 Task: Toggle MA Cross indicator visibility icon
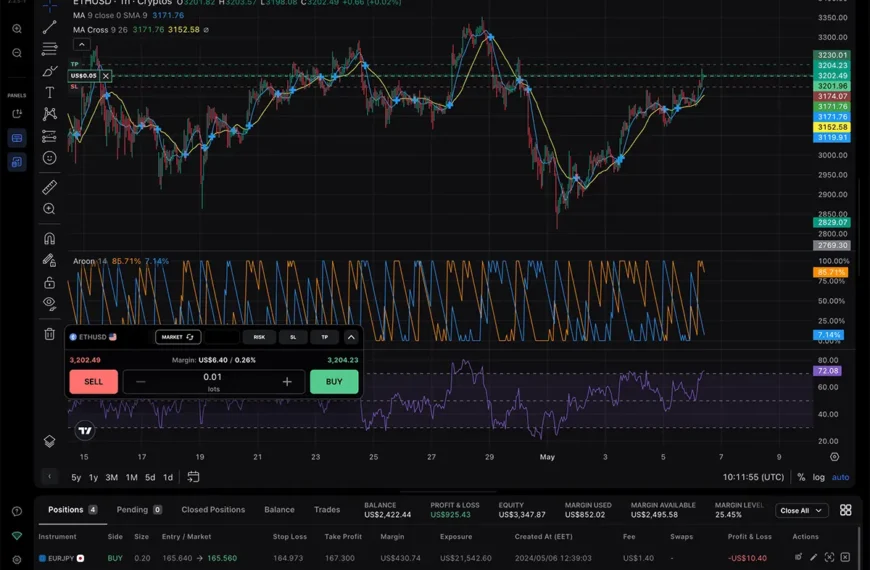click(x=206, y=30)
